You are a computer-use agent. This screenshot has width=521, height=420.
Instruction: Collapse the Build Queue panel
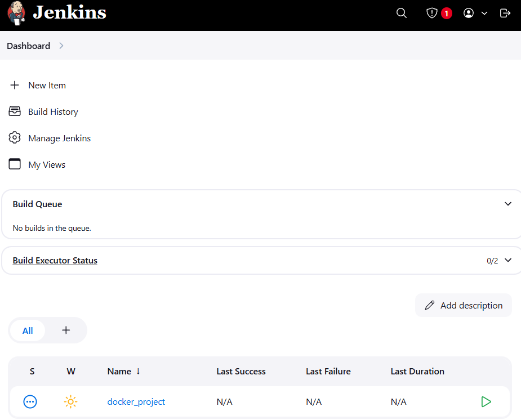[x=507, y=204]
